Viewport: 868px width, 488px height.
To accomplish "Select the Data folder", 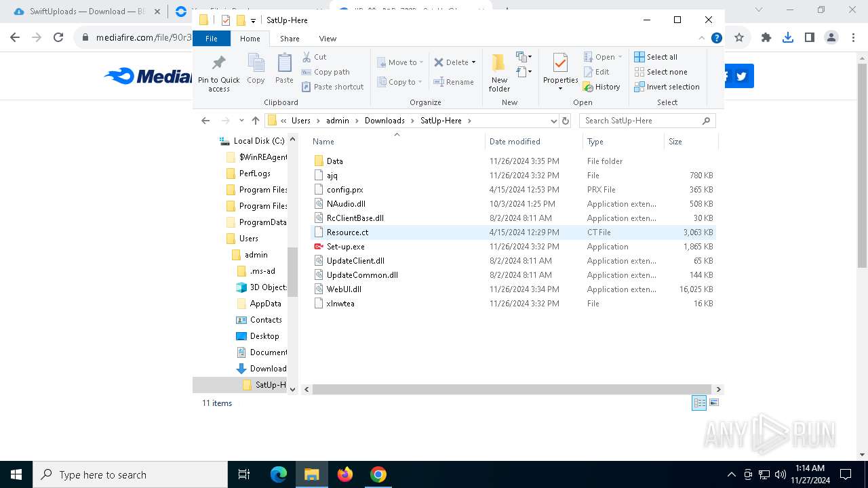I will click(513, 161).
